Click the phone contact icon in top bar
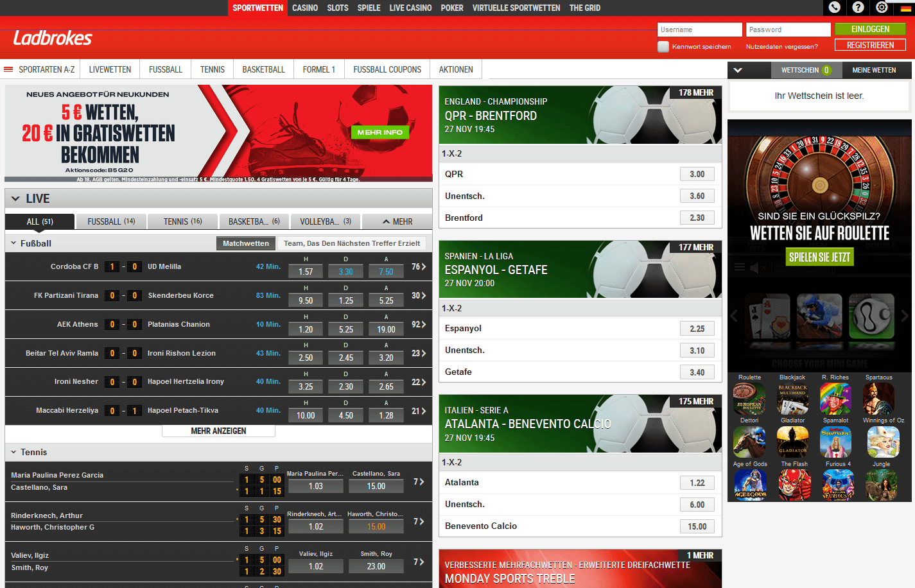915x588 pixels. pos(834,8)
